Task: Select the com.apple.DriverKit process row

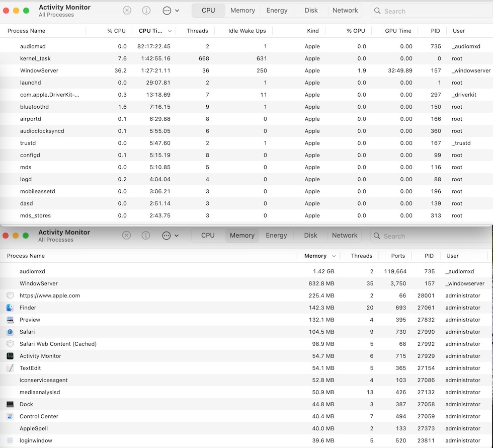Action: click(x=247, y=95)
